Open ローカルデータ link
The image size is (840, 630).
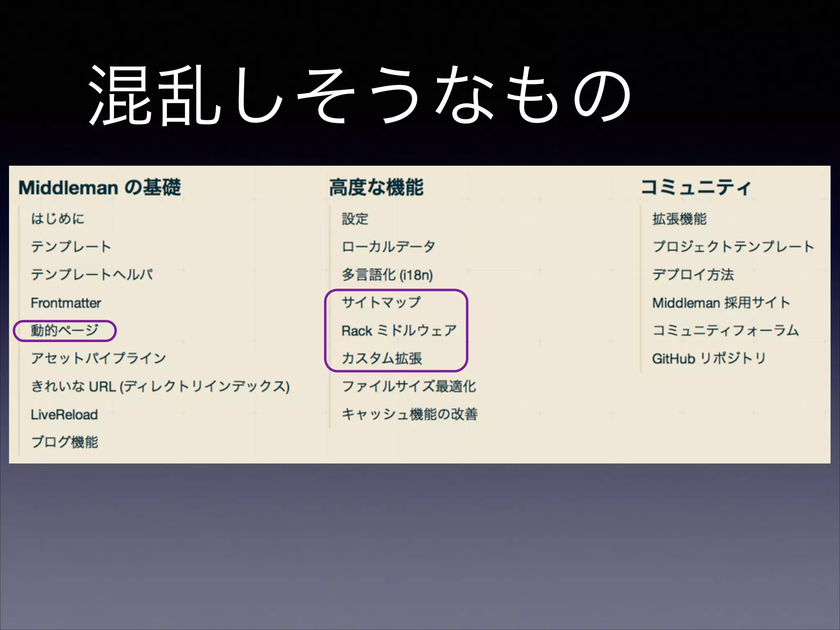tap(388, 247)
